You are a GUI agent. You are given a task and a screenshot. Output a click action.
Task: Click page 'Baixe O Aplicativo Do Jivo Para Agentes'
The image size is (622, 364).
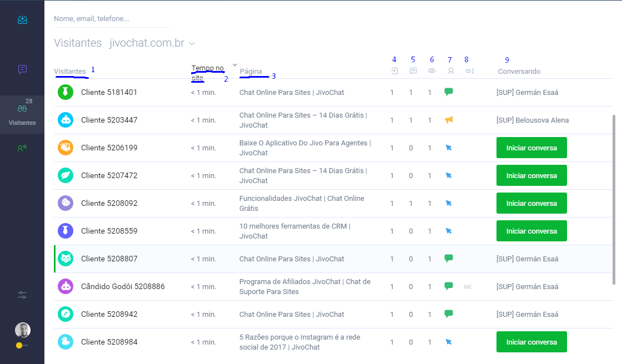click(305, 148)
